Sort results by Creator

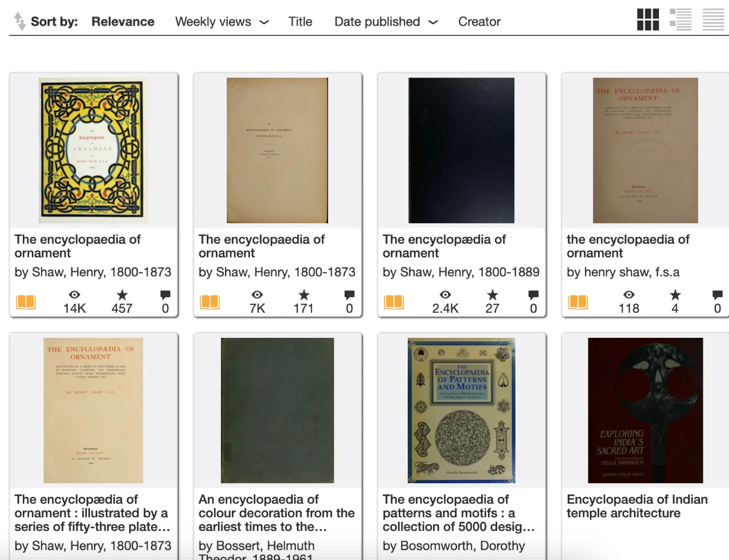point(480,22)
